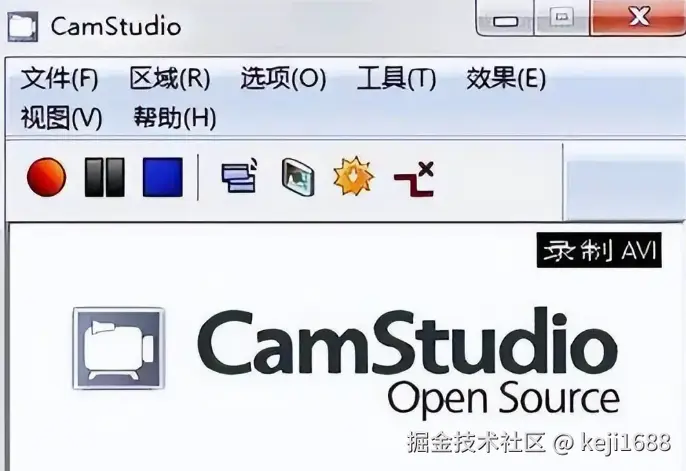This screenshot has width=686, height=471.
Task: Open the 帮助(H) menu
Action: pos(175,118)
